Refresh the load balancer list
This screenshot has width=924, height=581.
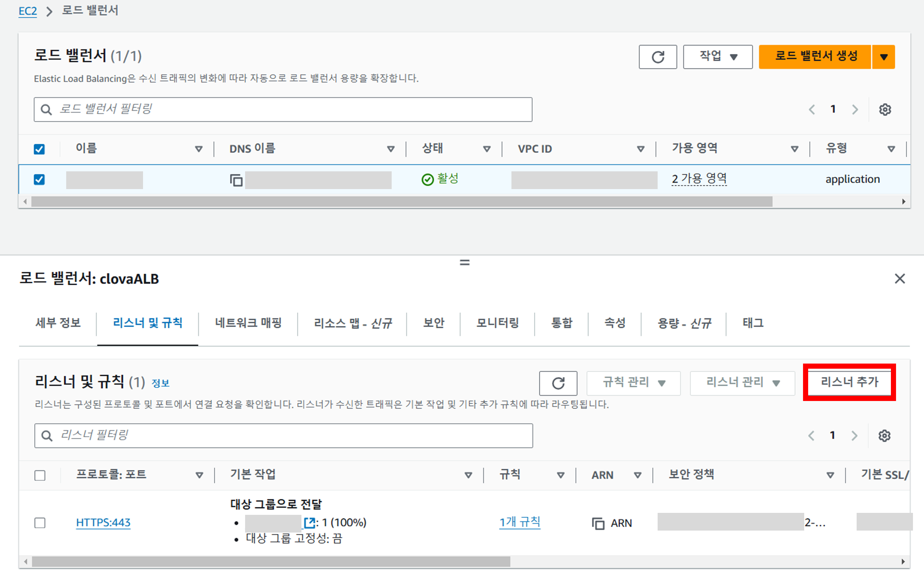(x=657, y=57)
